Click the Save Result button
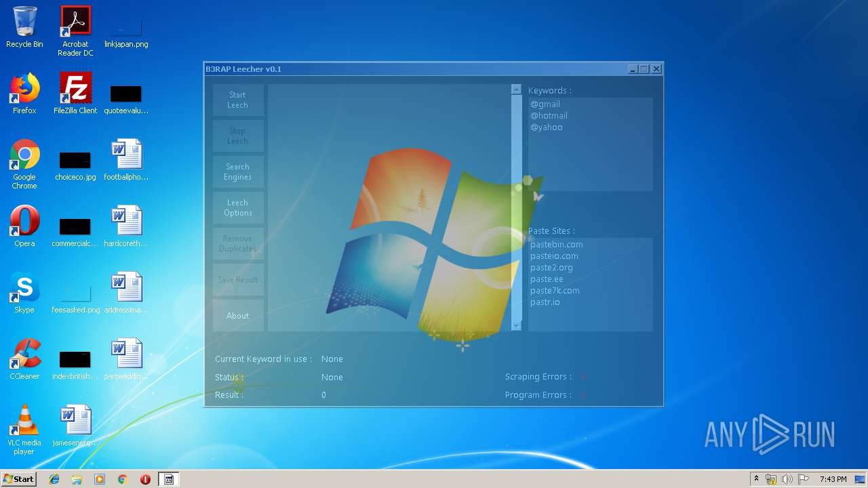Image resolution: width=868 pixels, height=488 pixels. [238, 279]
